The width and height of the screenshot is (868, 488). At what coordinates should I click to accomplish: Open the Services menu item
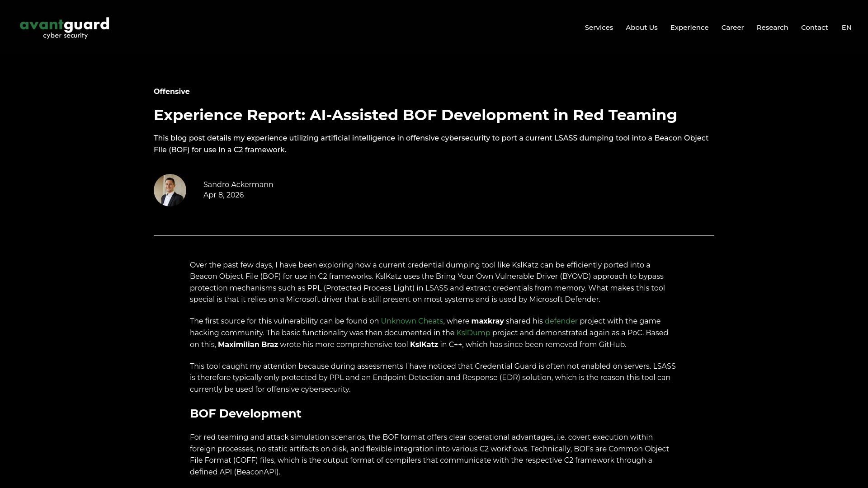[x=599, y=28]
